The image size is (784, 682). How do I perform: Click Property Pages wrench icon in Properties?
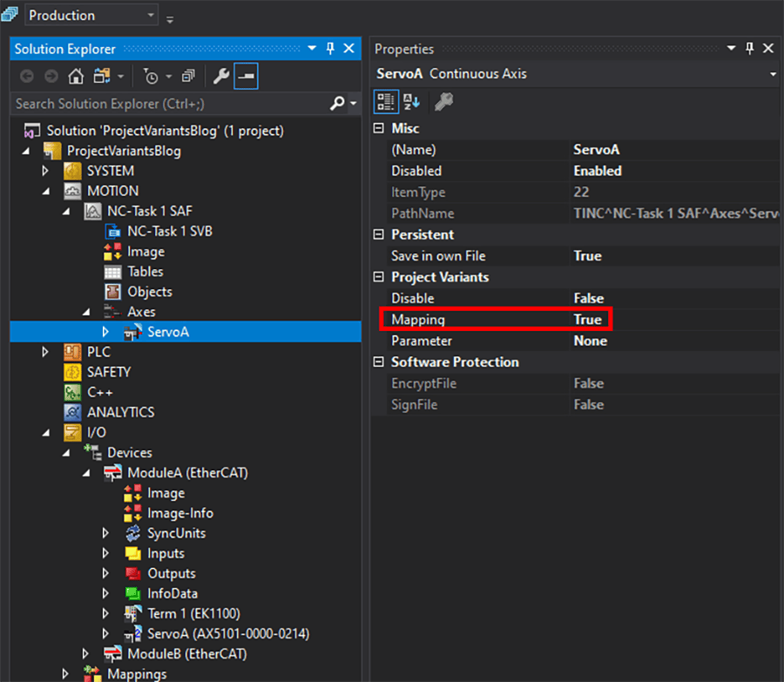(x=443, y=102)
